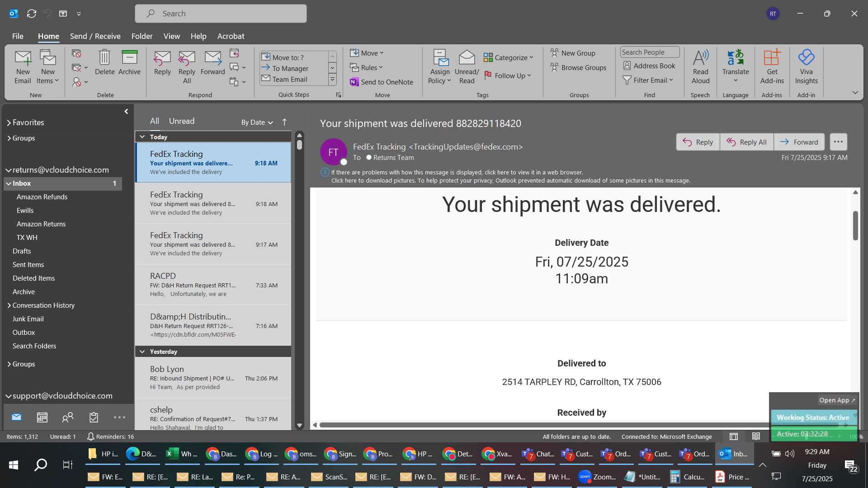This screenshot has height=488, width=868.
Task: Click Browse Groups in ribbon
Action: (578, 67)
